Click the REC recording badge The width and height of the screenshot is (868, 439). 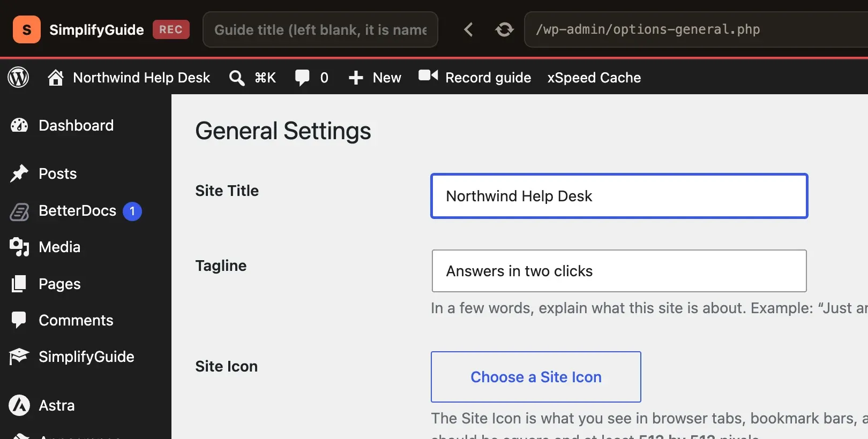(171, 29)
